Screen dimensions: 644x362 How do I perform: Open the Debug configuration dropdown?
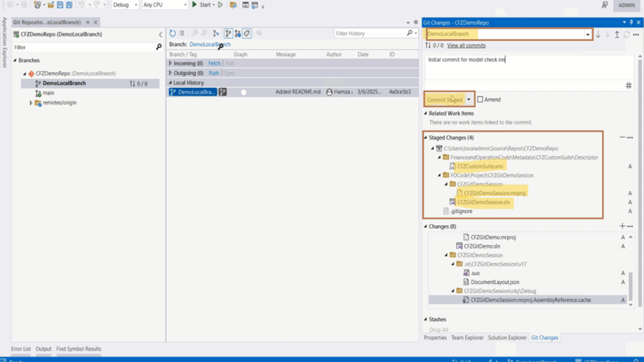125,5
